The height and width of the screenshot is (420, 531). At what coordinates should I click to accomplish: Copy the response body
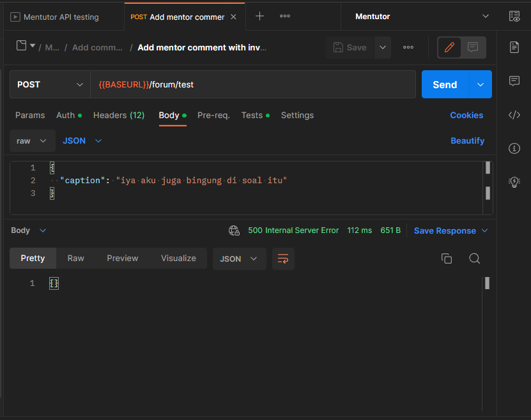447,259
